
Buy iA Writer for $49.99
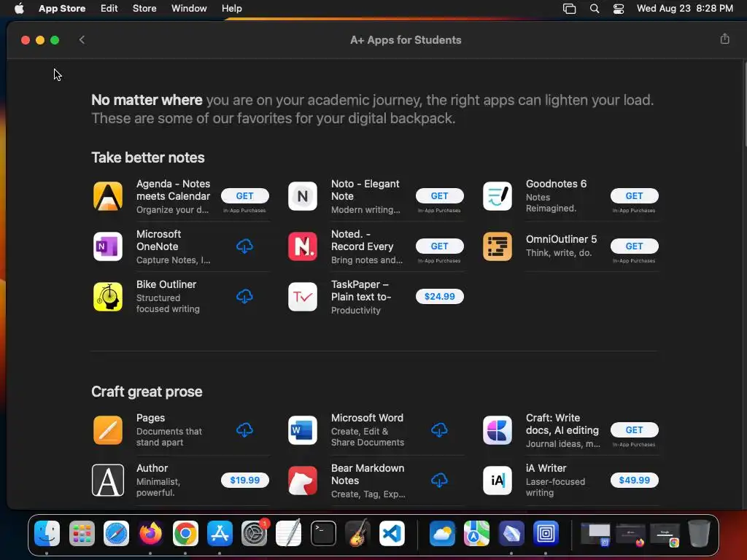pos(634,480)
